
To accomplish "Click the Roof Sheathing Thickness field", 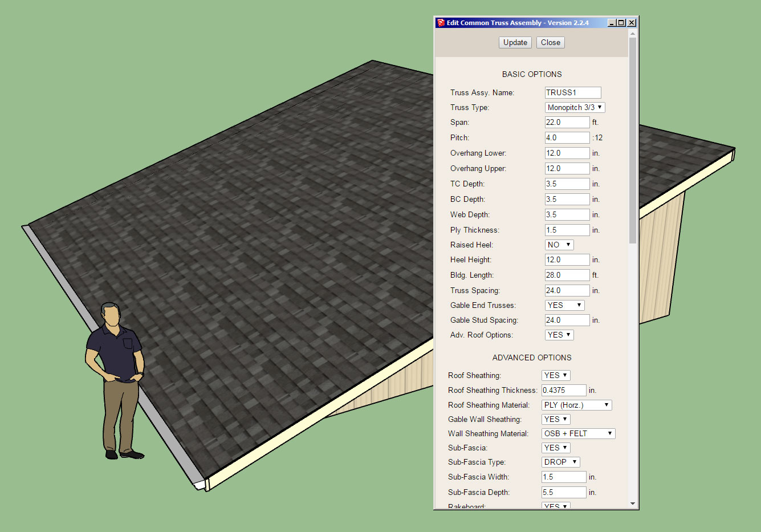I will pos(564,391).
